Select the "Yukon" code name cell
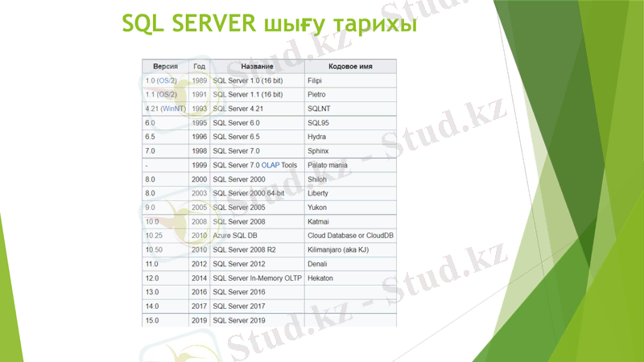This screenshot has width=644, height=362. tap(317, 208)
